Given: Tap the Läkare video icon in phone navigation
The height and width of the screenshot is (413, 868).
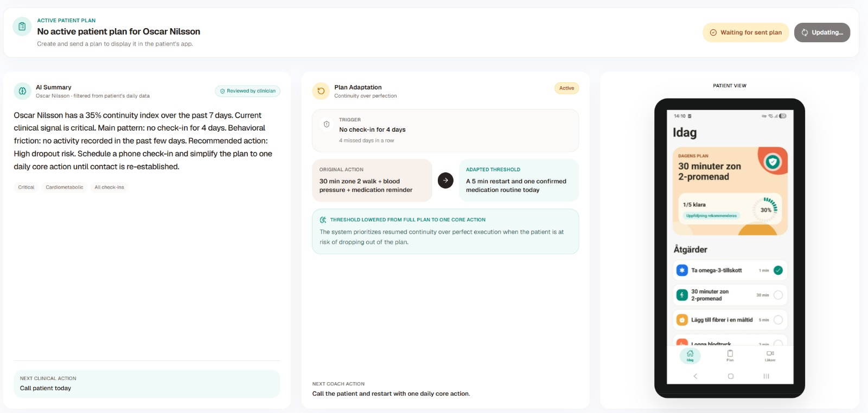Looking at the screenshot, I should (x=770, y=356).
